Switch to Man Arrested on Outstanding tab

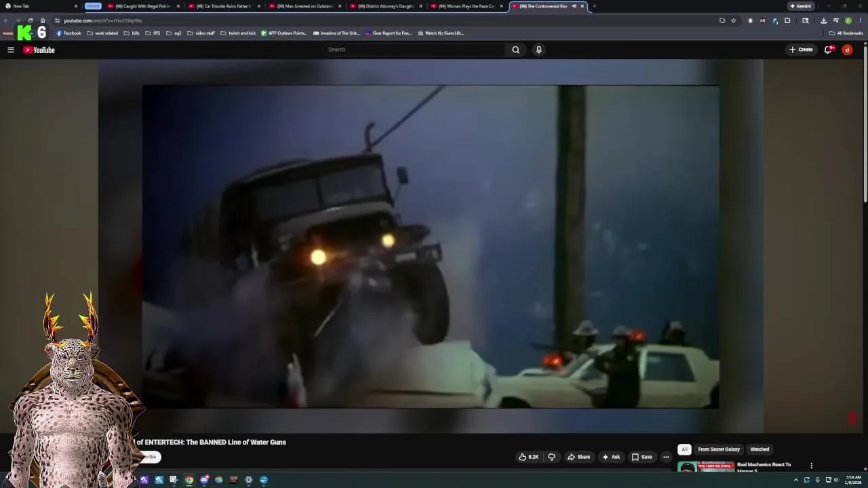[304, 6]
